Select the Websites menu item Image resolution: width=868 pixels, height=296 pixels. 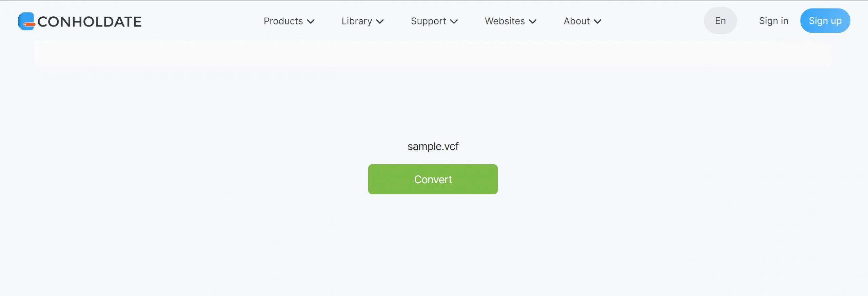tap(505, 21)
